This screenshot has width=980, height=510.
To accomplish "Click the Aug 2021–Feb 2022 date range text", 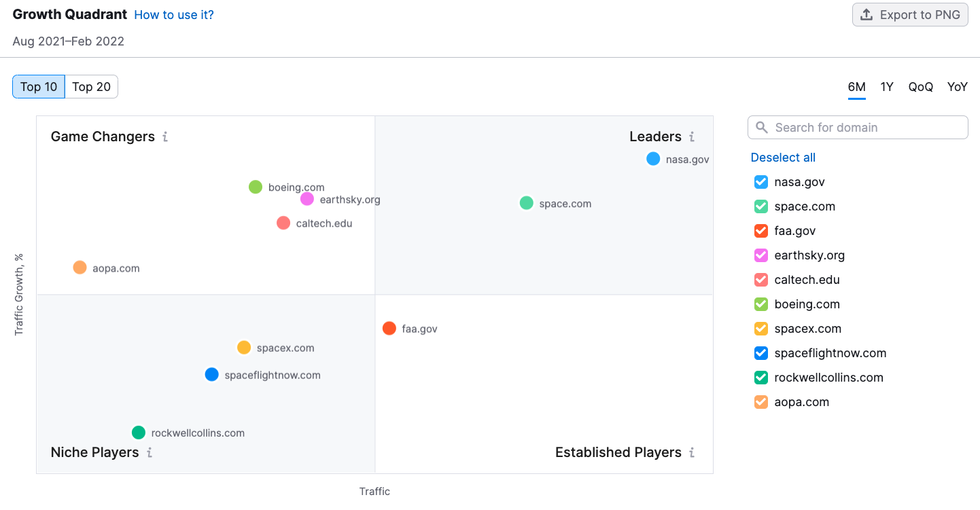I will pos(69,41).
